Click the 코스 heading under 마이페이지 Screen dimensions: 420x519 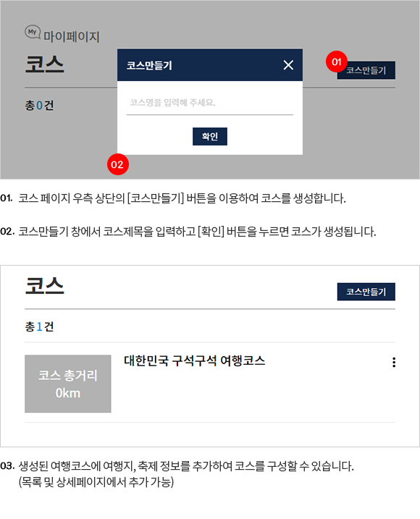[44, 64]
